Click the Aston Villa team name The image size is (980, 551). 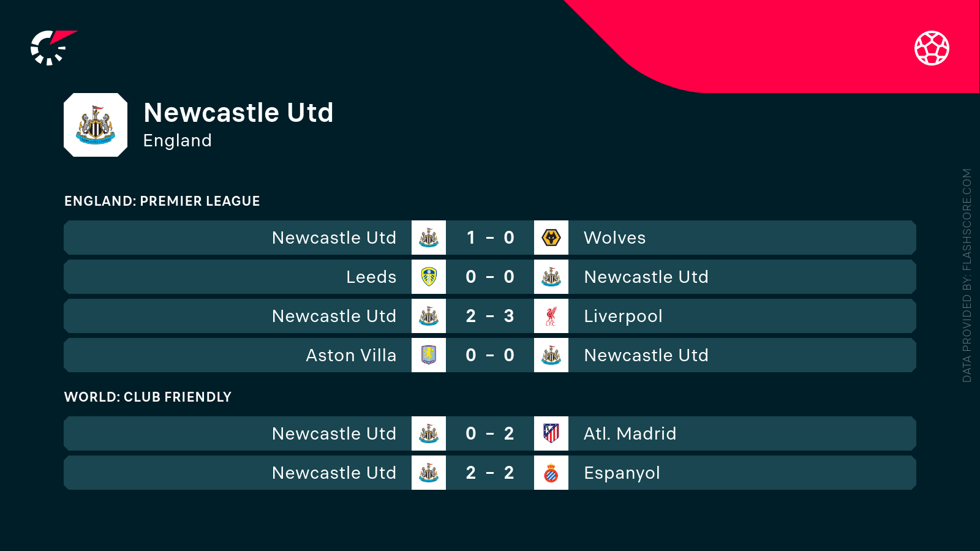(x=351, y=355)
